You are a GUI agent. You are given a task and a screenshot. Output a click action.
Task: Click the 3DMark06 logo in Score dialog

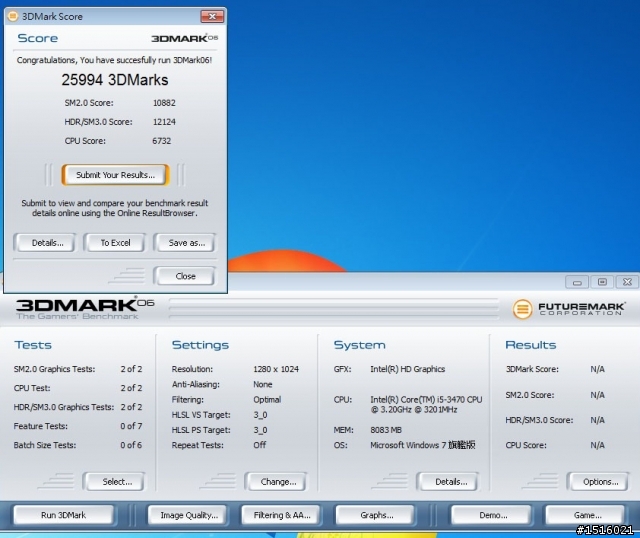tap(184, 38)
